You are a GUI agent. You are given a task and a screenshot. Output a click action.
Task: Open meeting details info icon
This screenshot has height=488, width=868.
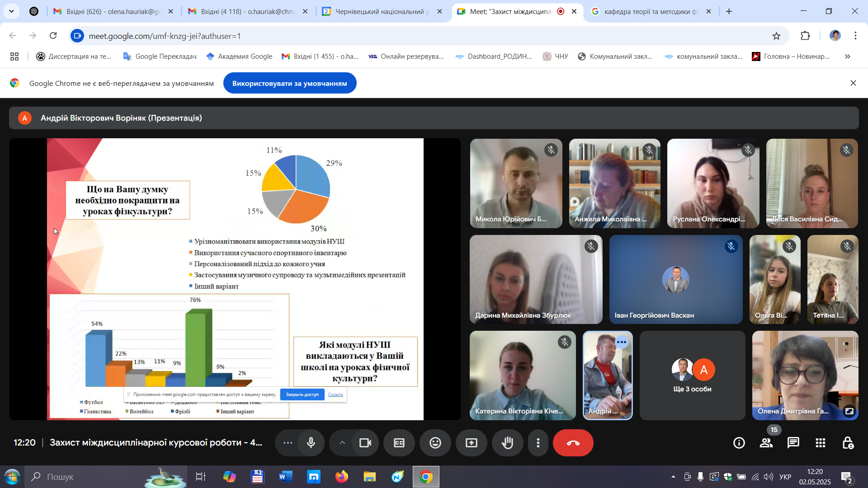pos(739,443)
